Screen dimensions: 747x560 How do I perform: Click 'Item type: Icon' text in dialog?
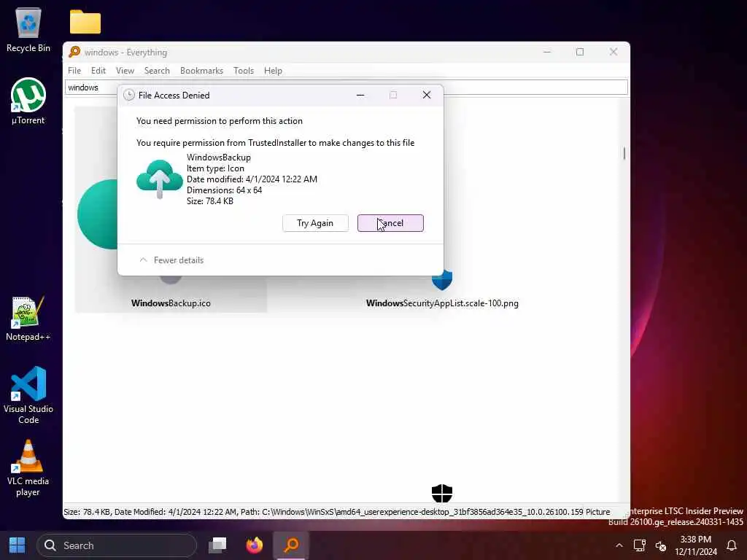pos(215,168)
